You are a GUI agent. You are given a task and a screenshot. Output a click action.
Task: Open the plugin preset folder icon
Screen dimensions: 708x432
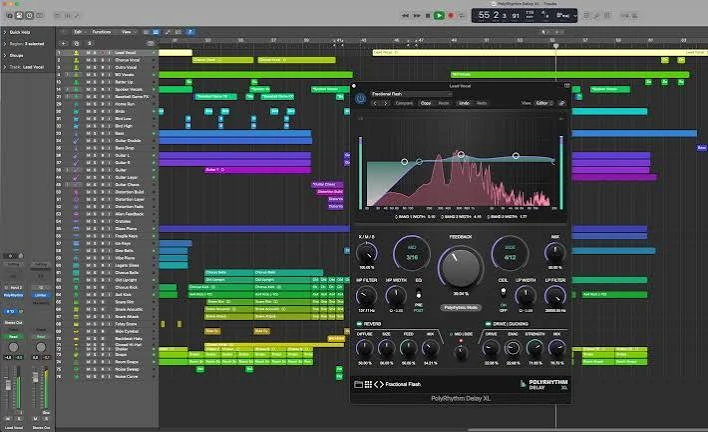[x=359, y=384]
